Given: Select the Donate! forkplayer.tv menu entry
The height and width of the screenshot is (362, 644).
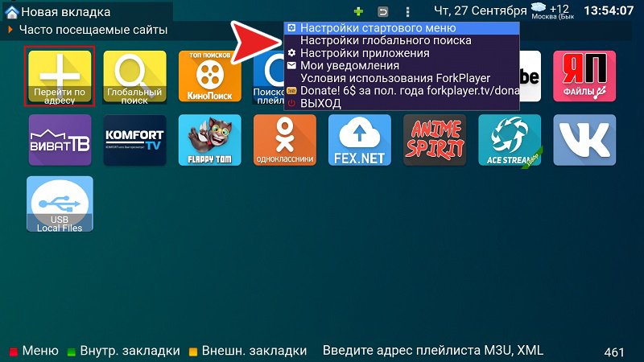Looking at the screenshot, I should (401, 91).
